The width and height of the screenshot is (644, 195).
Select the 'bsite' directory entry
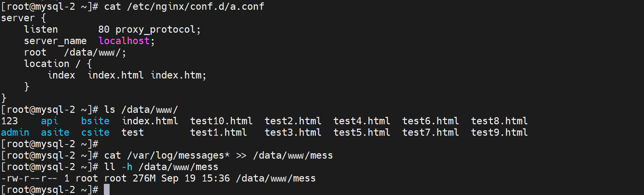click(x=95, y=121)
